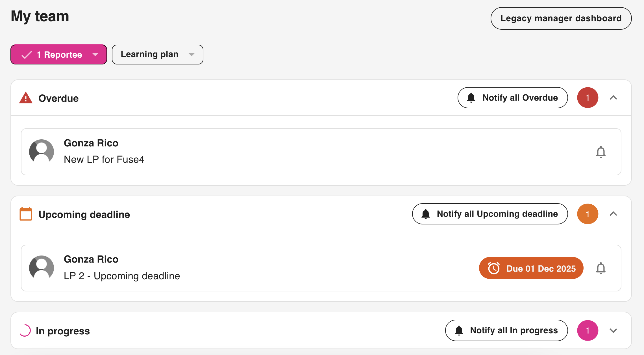
Task: Click bell icon for New LP for Fuse4
Action: pyautogui.click(x=601, y=152)
